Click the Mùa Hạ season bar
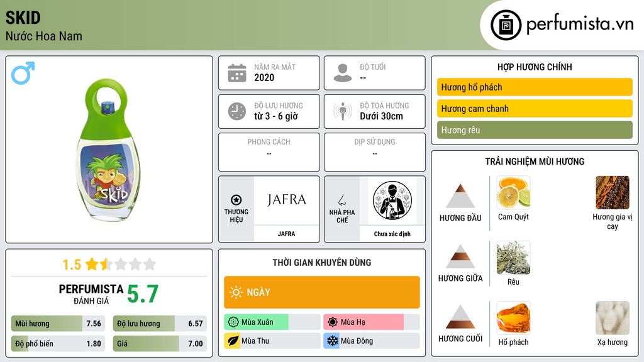Viewport: 644px width, 362px height. click(371, 322)
